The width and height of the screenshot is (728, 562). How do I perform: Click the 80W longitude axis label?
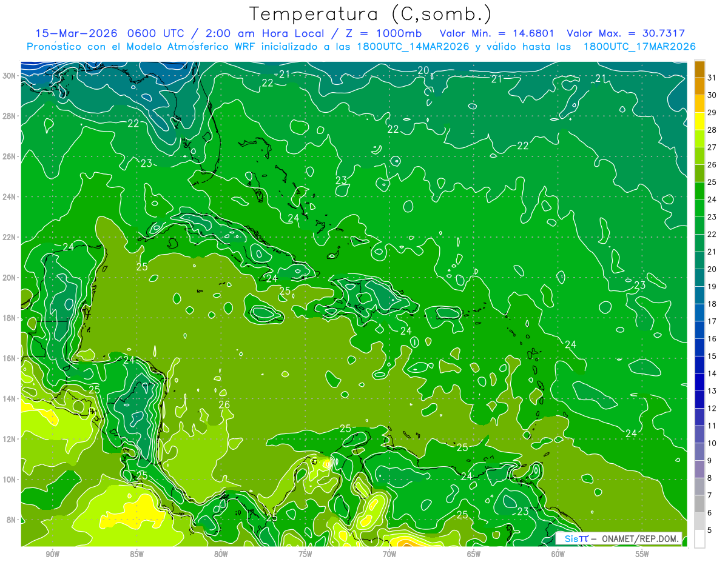click(x=221, y=554)
